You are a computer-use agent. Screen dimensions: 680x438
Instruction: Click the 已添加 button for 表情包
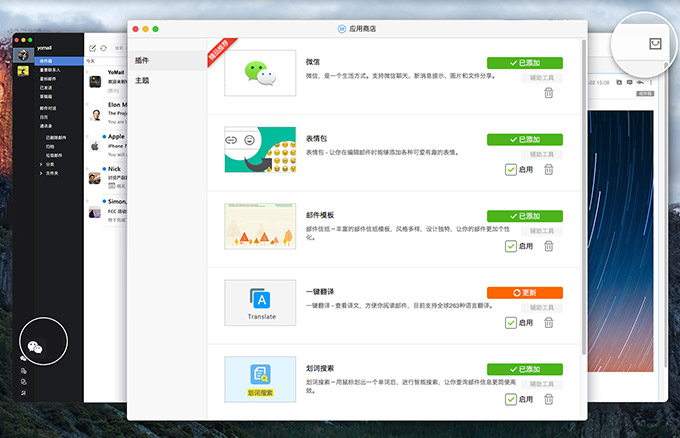pos(525,140)
